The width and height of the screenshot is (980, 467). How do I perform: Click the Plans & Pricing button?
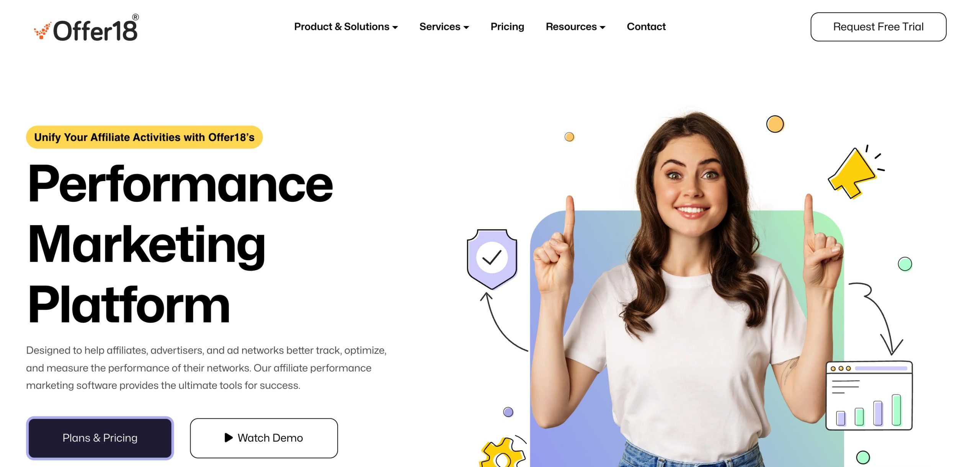click(100, 438)
